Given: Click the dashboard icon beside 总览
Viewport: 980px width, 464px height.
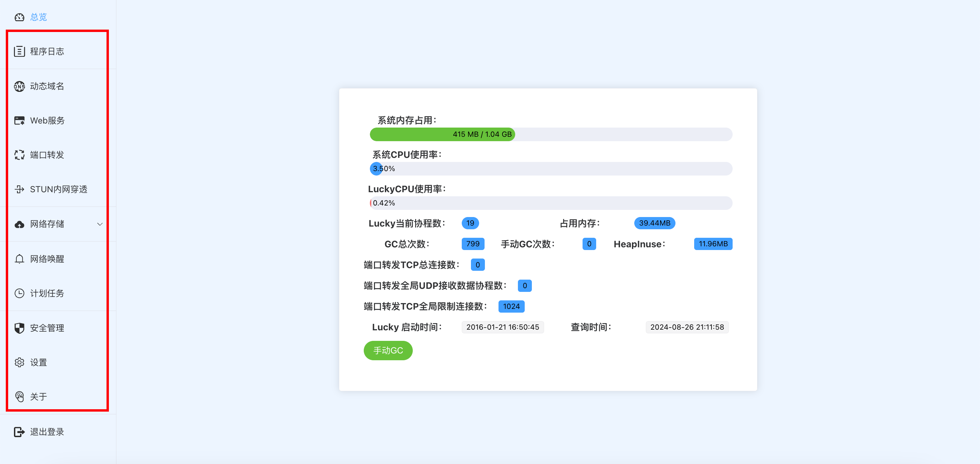Looking at the screenshot, I should pyautogui.click(x=19, y=17).
